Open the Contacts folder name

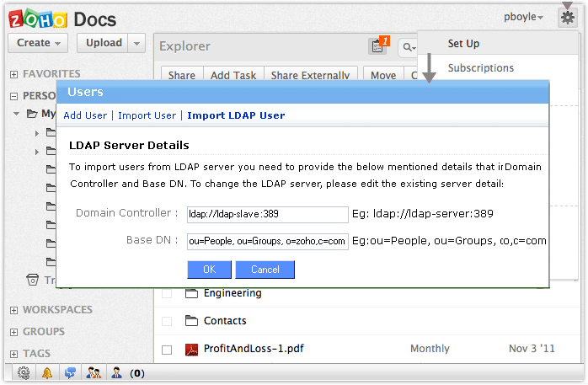[225, 321]
